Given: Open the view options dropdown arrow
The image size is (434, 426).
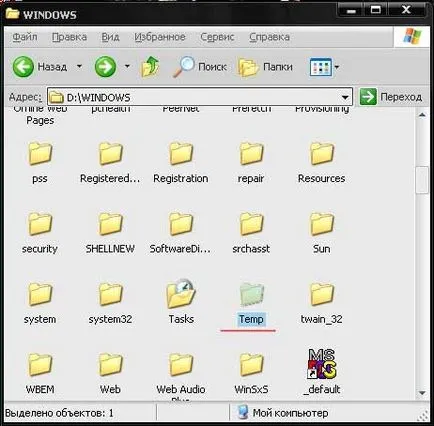Looking at the screenshot, I should click(337, 67).
